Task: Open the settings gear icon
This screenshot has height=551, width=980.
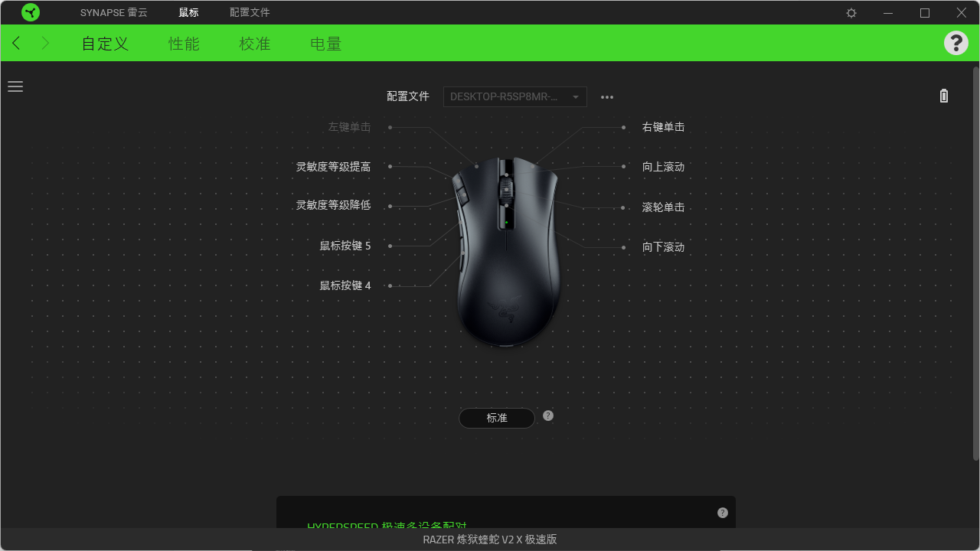Action: pos(851,13)
